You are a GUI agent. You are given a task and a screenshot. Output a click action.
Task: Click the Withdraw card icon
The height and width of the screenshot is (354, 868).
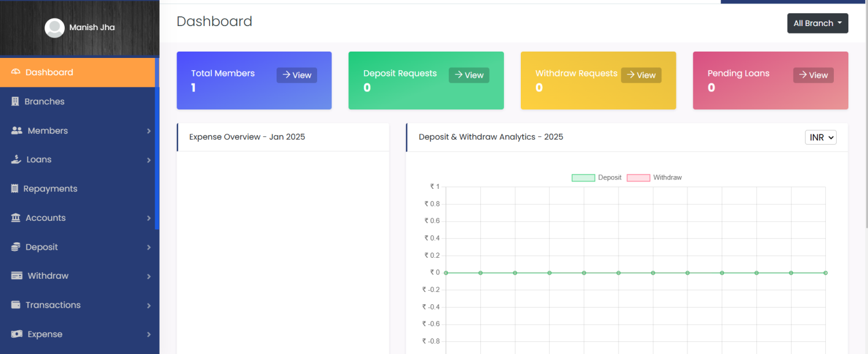(x=17, y=276)
